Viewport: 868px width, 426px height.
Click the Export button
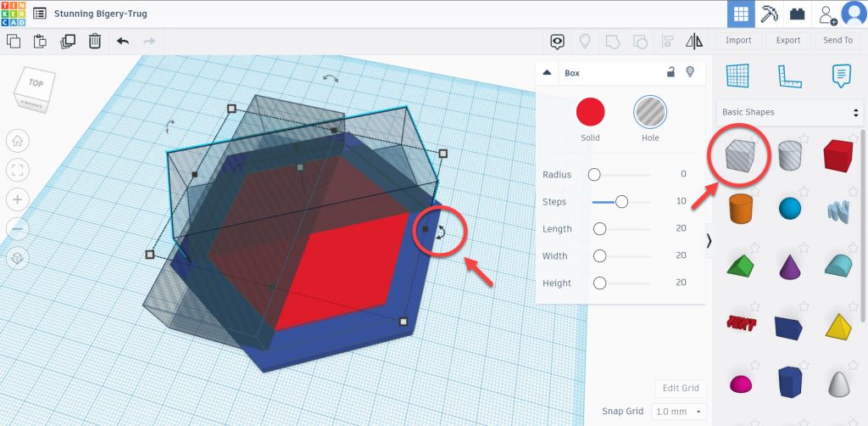(x=788, y=40)
